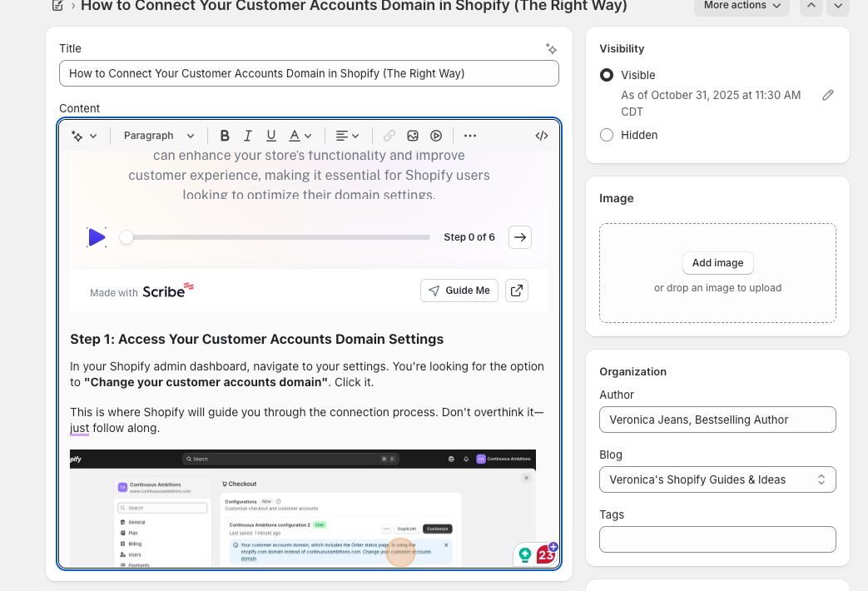Click the green lightbulb extension icon

click(525, 554)
